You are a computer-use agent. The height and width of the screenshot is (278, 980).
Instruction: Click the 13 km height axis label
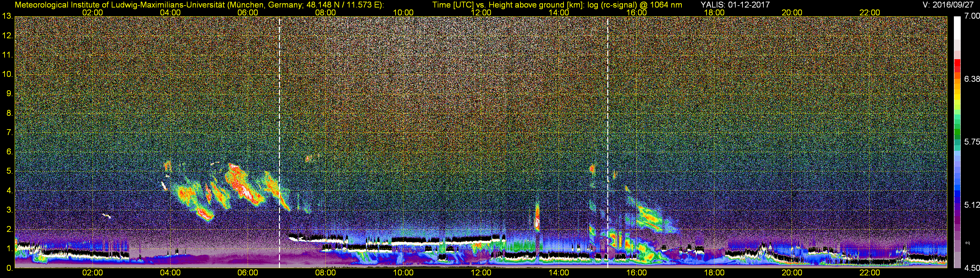tap(7, 16)
